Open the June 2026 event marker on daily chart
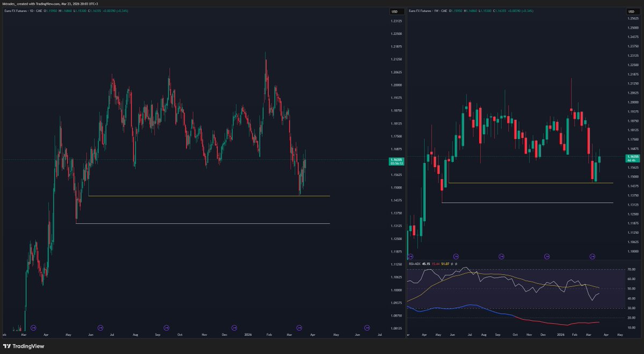Image resolution: width=644 pixels, height=354 pixels. point(367,327)
